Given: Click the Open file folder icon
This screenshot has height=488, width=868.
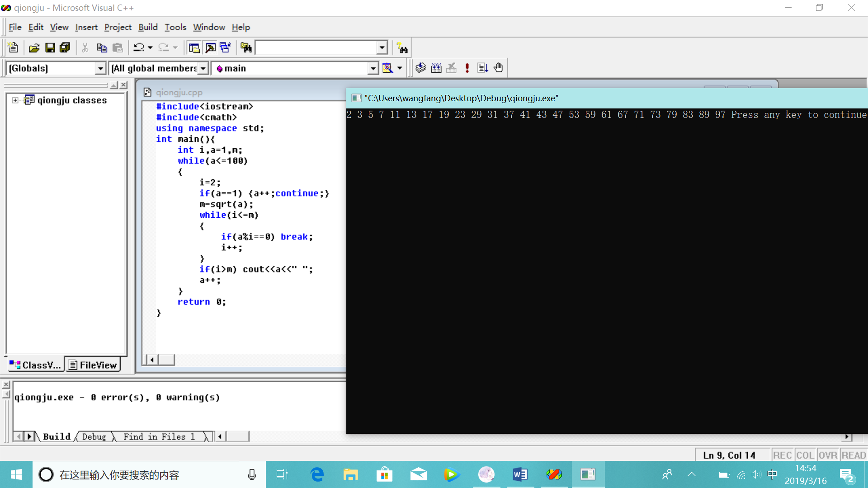Looking at the screenshot, I should click(34, 48).
